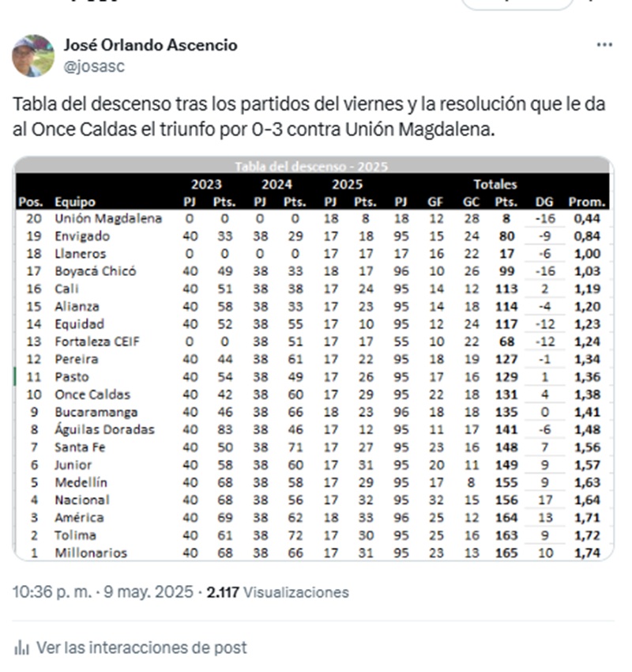Click the partially visible button at top
The height and width of the screenshot is (672, 632).
point(517,4)
